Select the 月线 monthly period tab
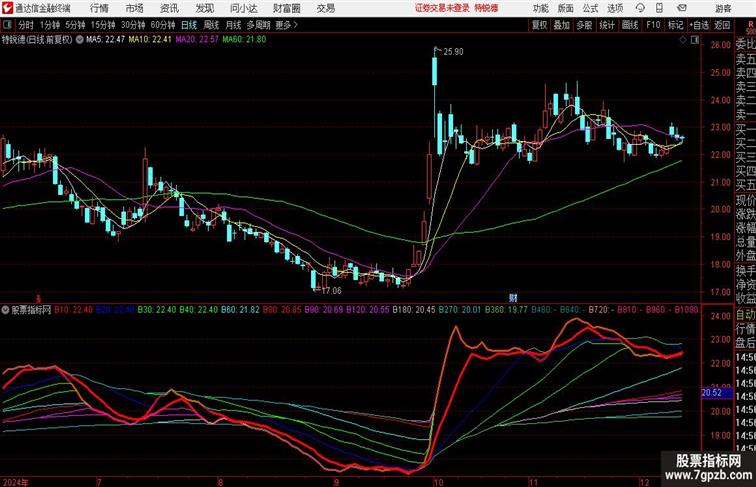Viewport: 756px width, 487px height. (x=233, y=25)
